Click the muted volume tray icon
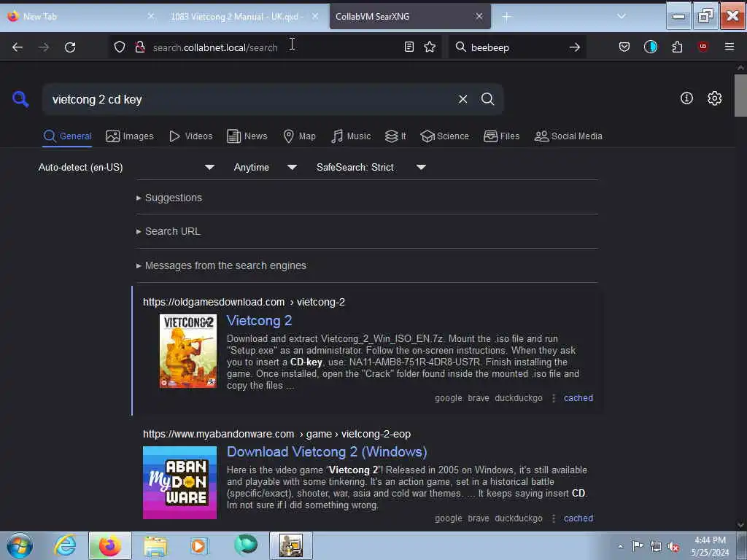Screen dimensions: 747x560 (673, 547)
